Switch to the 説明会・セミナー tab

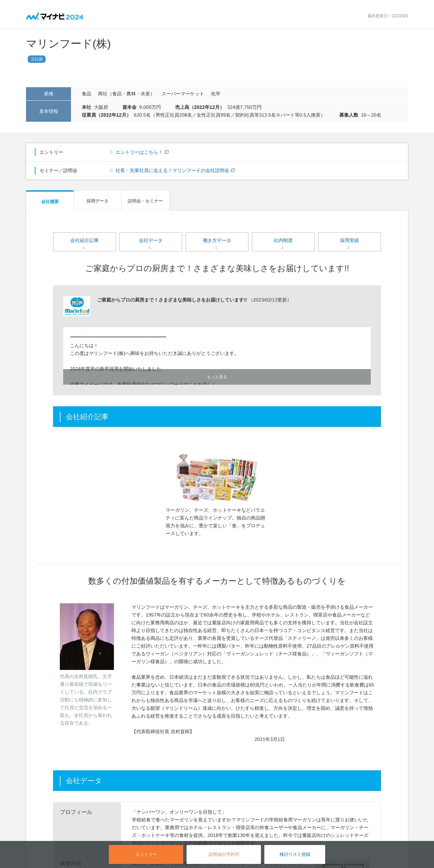pos(145,201)
